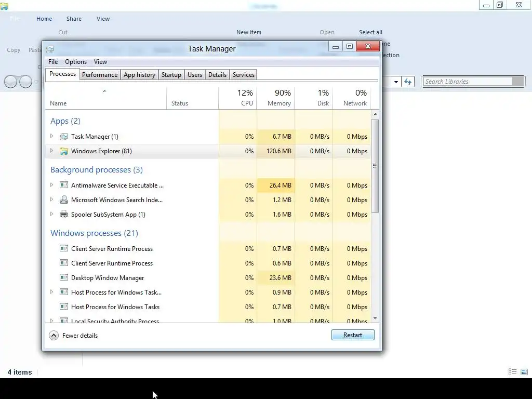Open the Task Manager File menu

(x=53, y=62)
